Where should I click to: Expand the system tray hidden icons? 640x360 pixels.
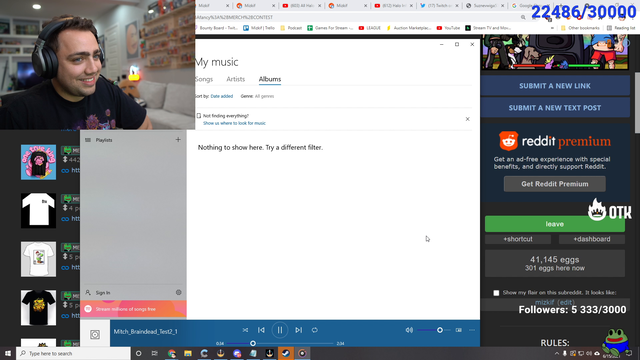click(x=557, y=353)
